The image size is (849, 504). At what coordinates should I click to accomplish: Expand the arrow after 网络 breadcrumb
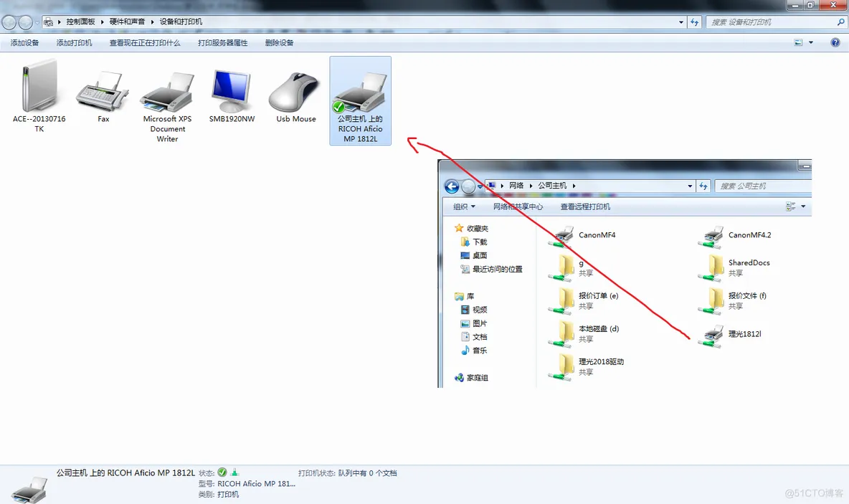531,186
